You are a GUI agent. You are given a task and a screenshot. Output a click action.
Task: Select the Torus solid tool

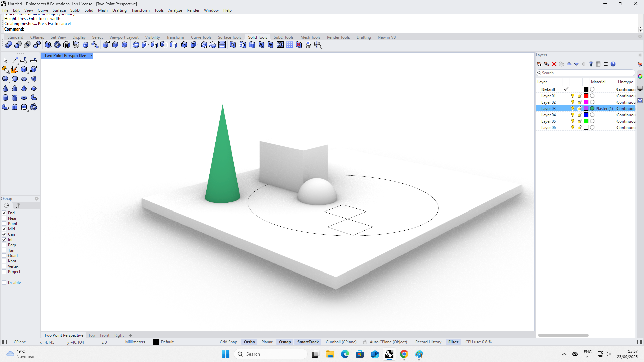[x=24, y=98]
